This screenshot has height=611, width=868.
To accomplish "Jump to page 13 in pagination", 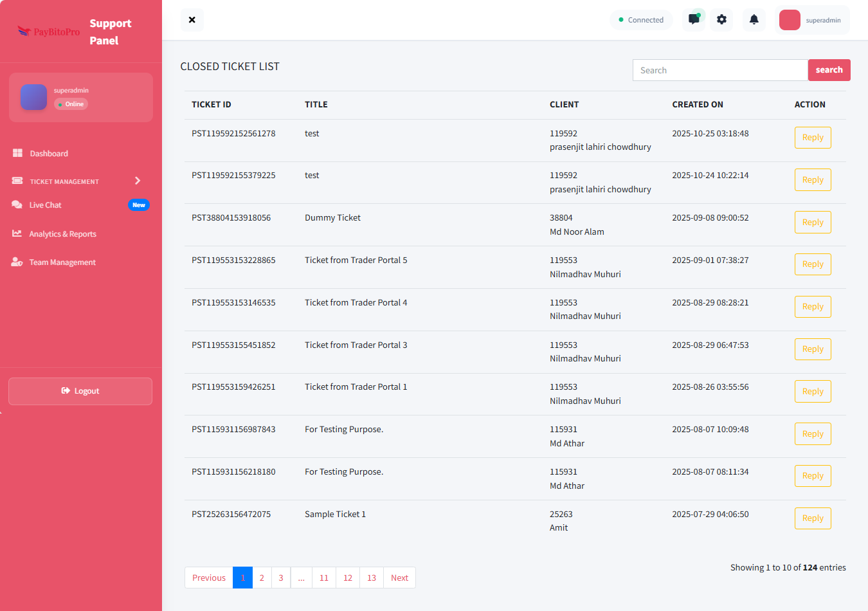I will click(371, 578).
